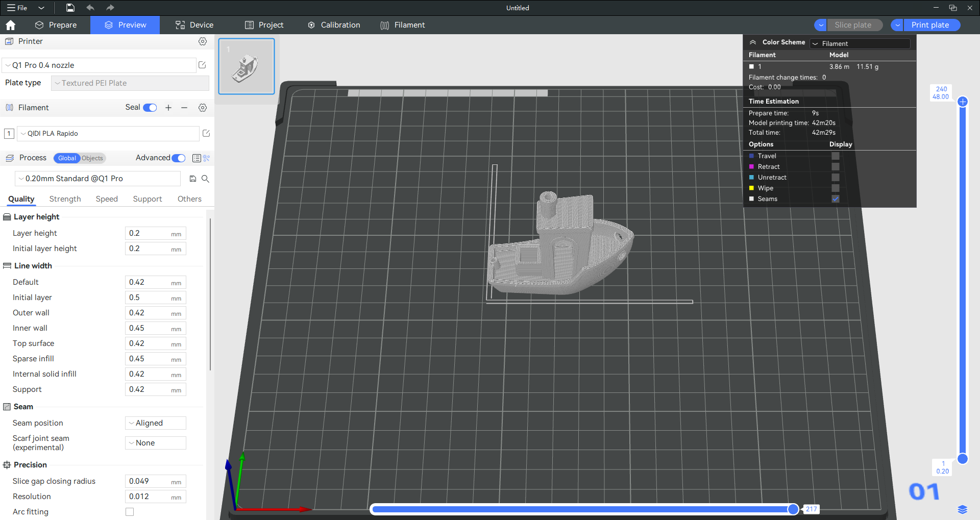Screen dimensions: 980x520
Task: Add a filament with the plus icon
Action: tap(168, 108)
